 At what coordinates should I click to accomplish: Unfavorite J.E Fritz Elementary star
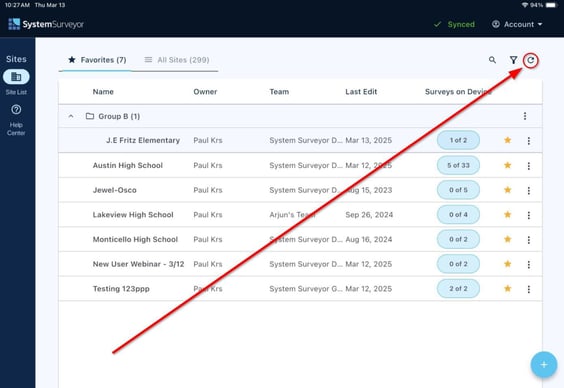tap(508, 140)
